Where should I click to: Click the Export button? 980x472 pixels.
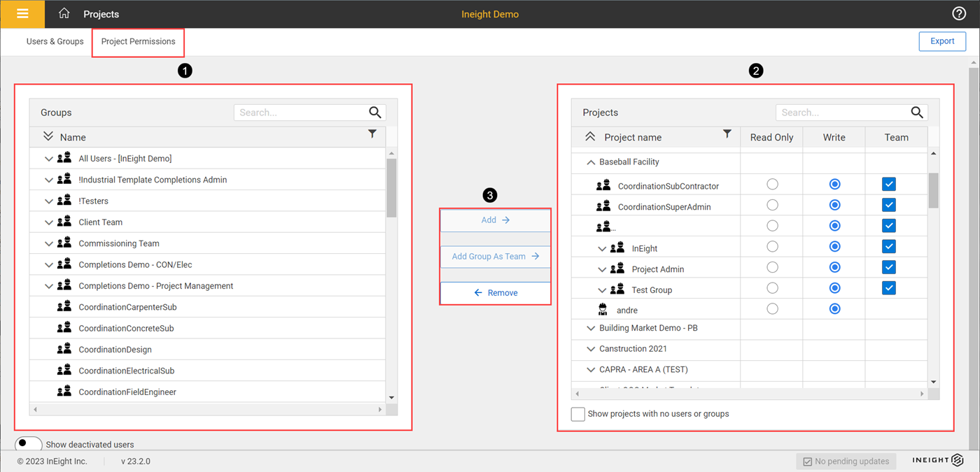tap(942, 41)
